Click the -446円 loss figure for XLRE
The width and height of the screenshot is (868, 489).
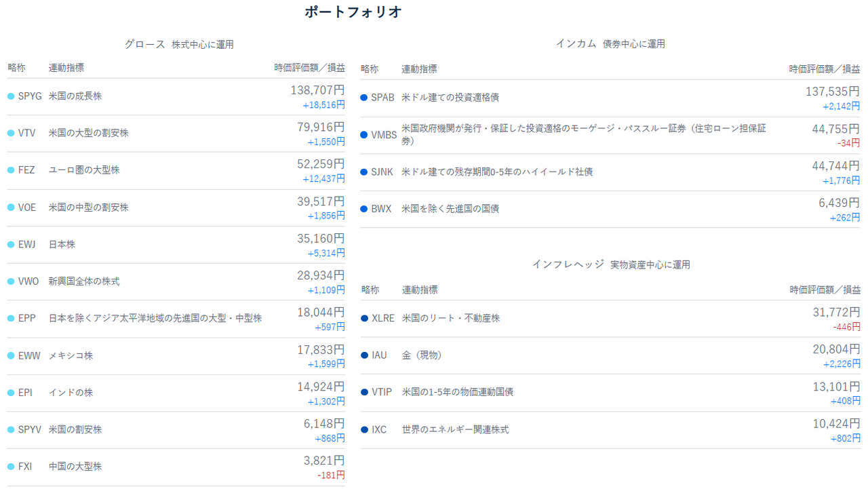click(x=846, y=327)
